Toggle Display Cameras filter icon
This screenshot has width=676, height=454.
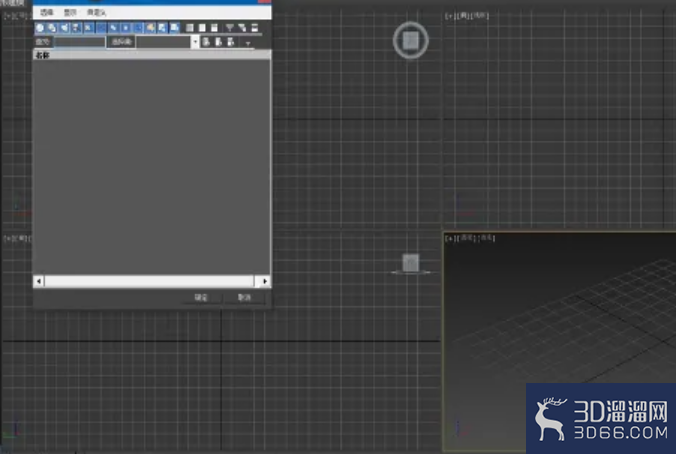click(76, 28)
